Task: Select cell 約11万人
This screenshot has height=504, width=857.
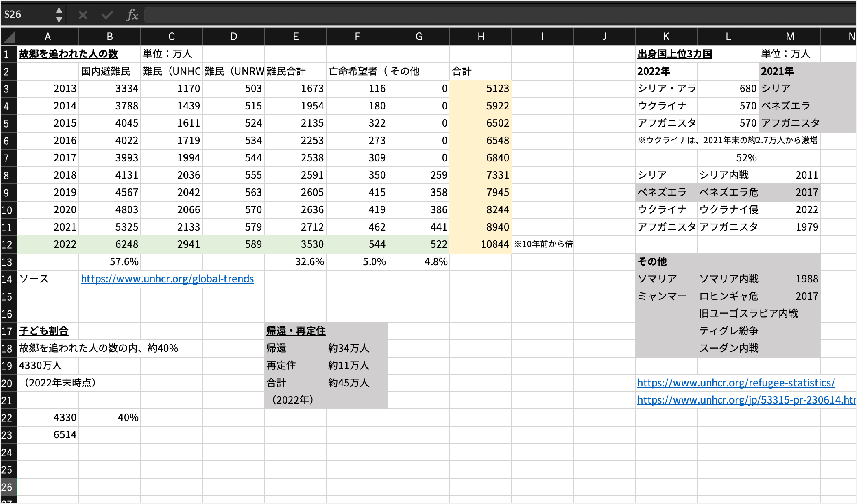Action: pyautogui.click(x=357, y=366)
